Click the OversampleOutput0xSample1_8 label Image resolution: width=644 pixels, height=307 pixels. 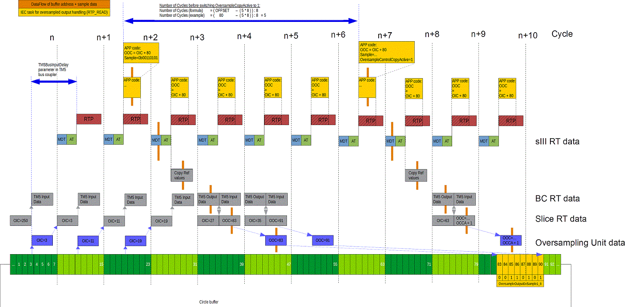click(519, 284)
